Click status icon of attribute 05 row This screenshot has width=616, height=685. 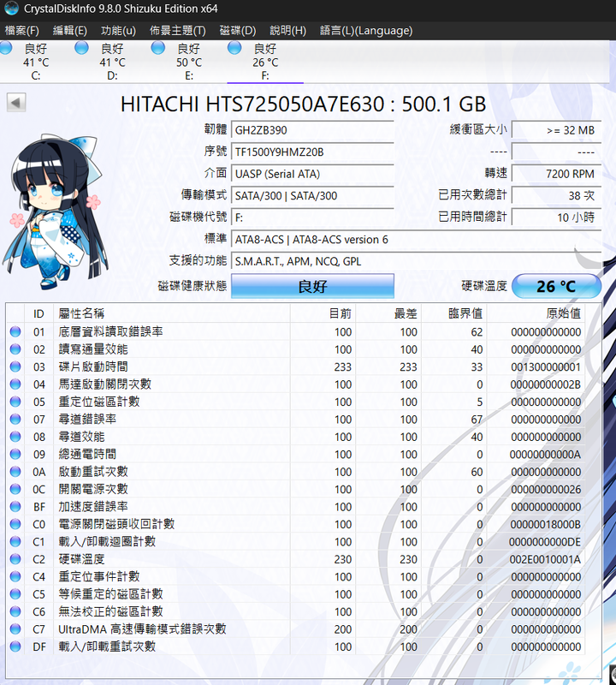pyautogui.click(x=15, y=402)
